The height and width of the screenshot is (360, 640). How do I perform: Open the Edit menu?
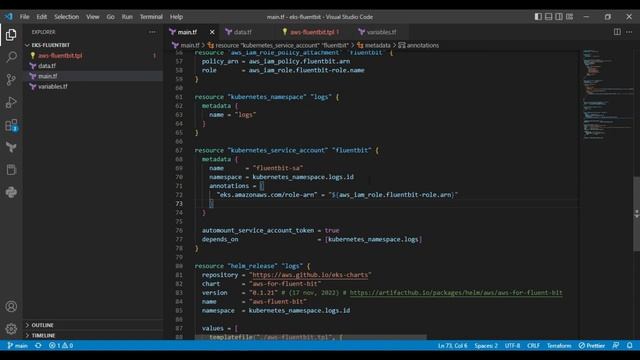point(42,17)
